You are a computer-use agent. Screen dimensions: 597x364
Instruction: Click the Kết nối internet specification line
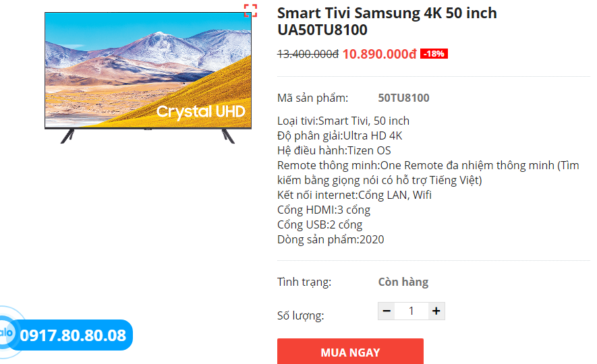(354, 195)
